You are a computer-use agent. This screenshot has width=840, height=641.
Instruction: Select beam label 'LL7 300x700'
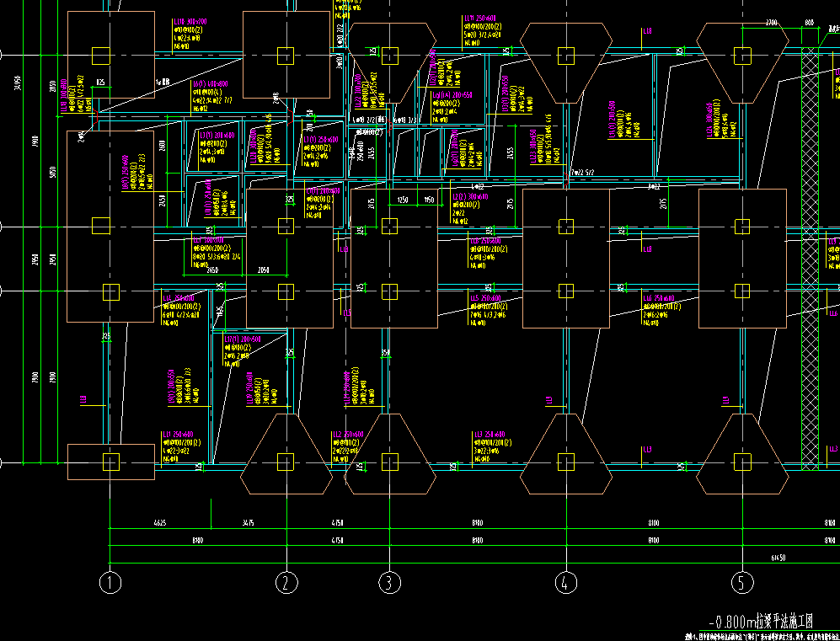coord(208,241)
